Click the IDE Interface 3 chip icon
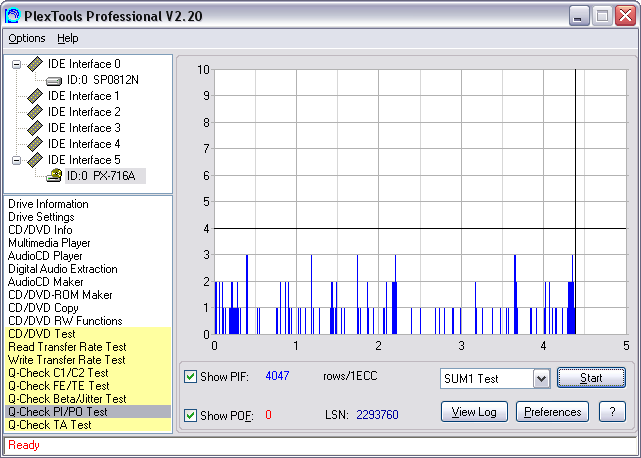 pos(35,128)
